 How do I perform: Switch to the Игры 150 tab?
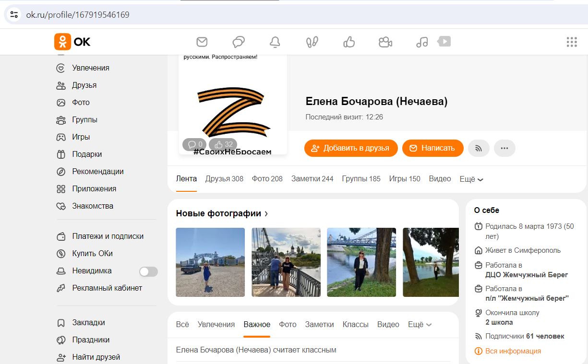(405, 178)
